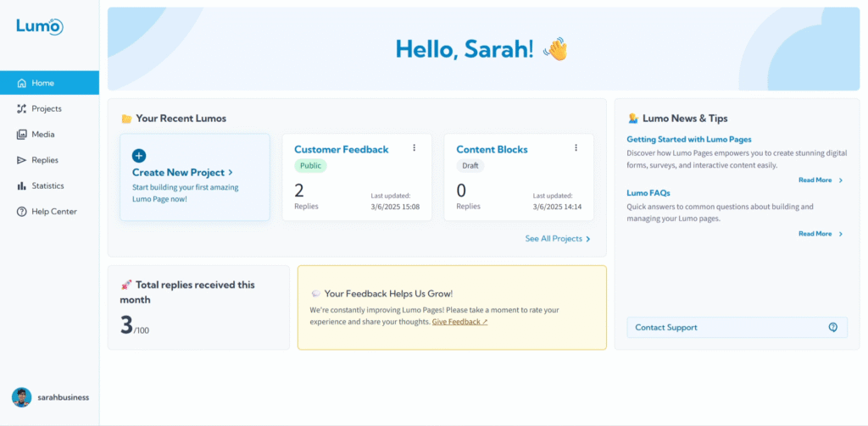
Task: Click the Draft status badge
Action: (x=470, y=165)
